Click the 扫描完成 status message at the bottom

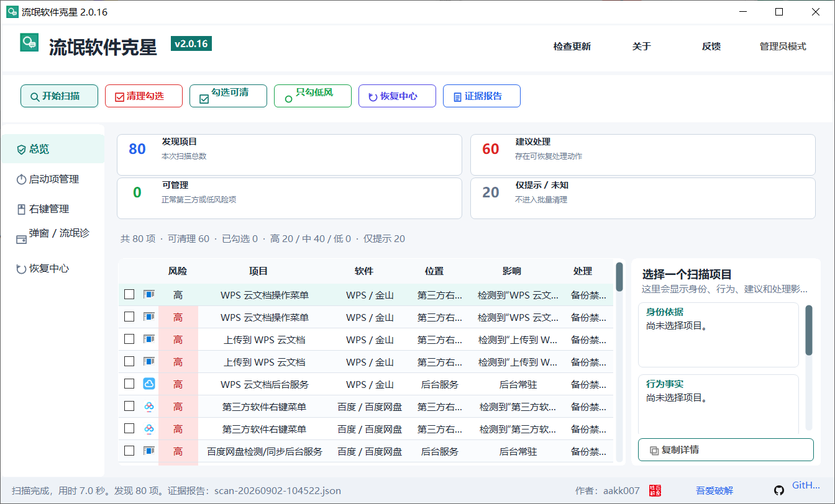(x=176, y=490)
